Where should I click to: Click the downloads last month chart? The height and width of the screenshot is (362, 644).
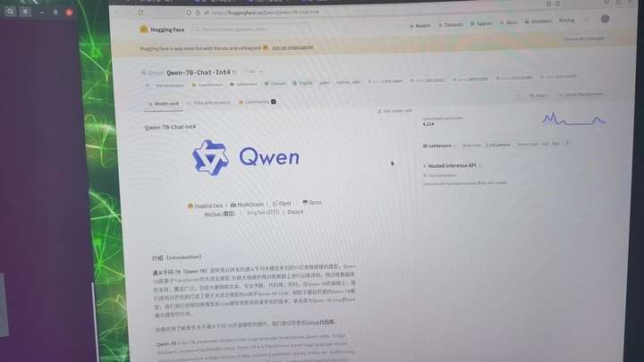pyautogui.click(x=573, y=120)
